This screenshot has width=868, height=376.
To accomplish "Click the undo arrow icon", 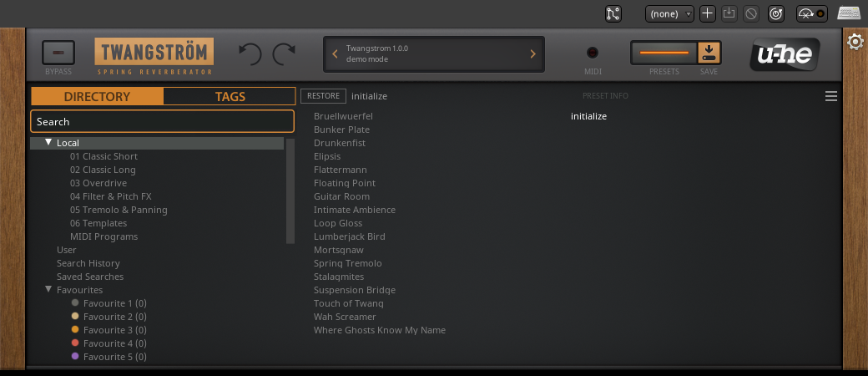I will click(x=250, y=54).
